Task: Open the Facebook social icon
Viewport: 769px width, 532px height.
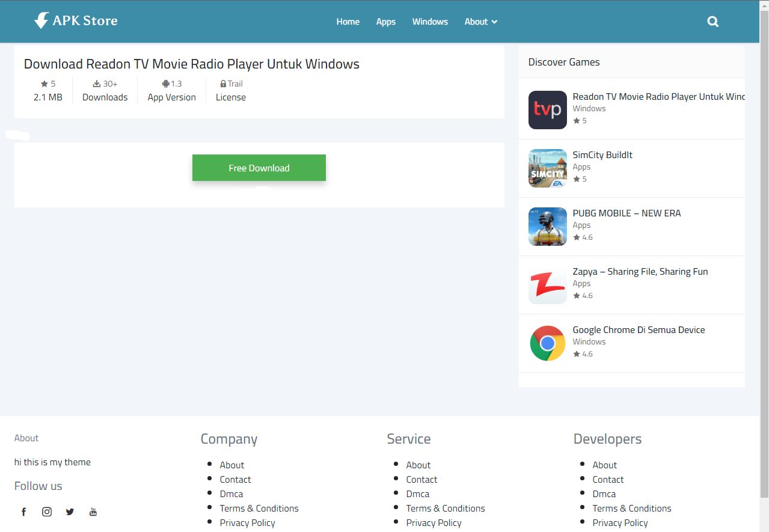Action: click(24, 512)
